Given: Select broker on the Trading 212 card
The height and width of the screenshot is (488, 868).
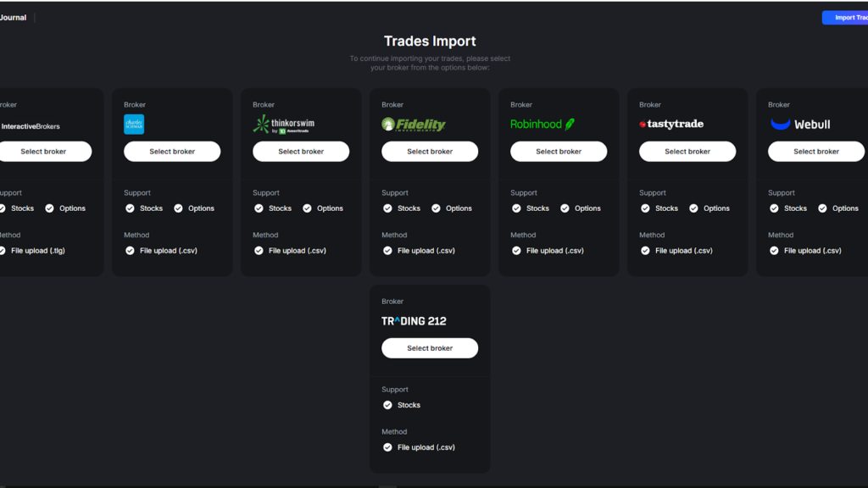Looking at the screenshot, I should point(430,347).
